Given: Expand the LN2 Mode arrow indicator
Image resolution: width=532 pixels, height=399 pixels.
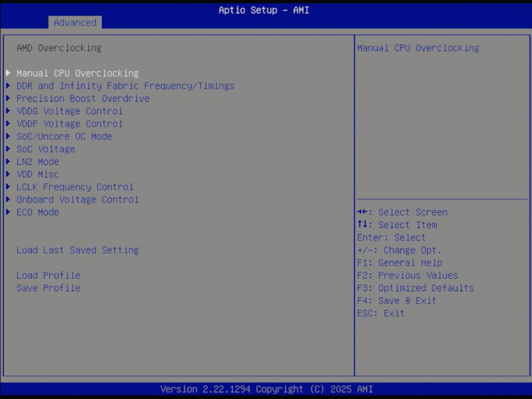Looking at the screenshot, I should coord(8,161).
